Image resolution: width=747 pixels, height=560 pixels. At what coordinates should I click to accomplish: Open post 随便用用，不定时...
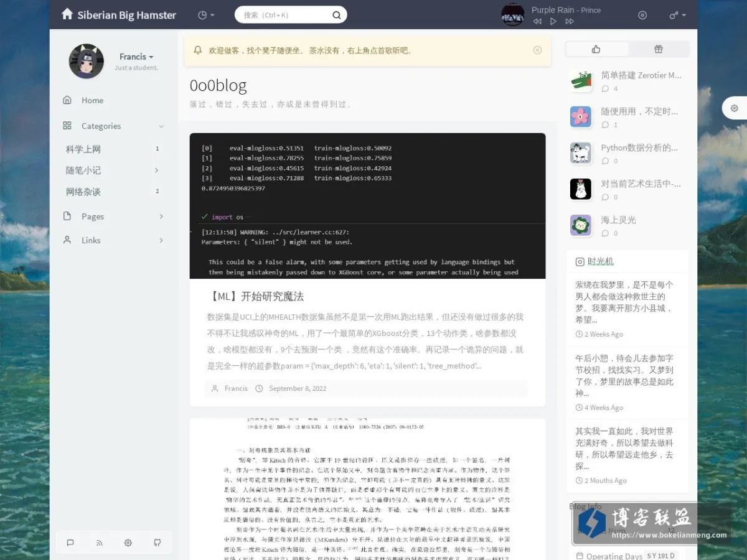[x=639, y=111]
